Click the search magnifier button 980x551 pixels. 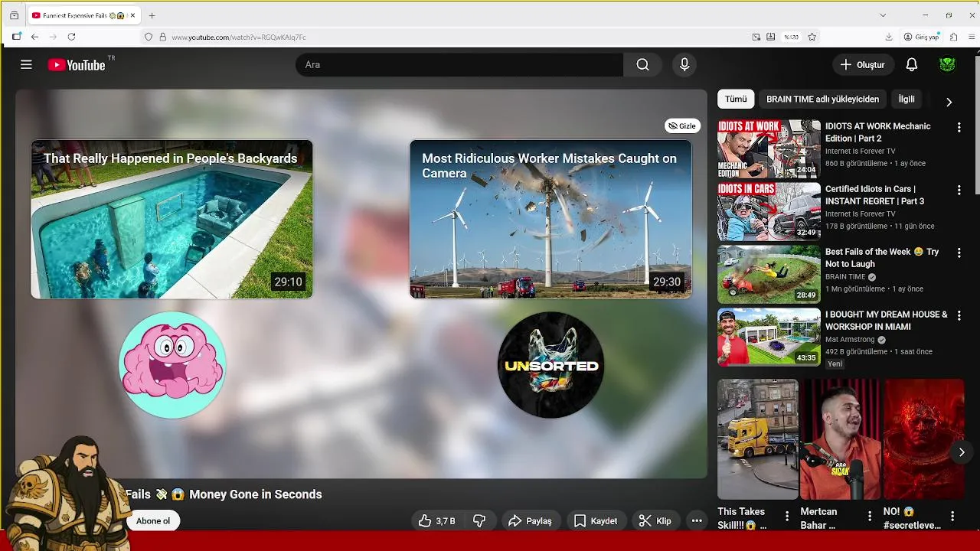pyautogui.click(x=642, y=65)
